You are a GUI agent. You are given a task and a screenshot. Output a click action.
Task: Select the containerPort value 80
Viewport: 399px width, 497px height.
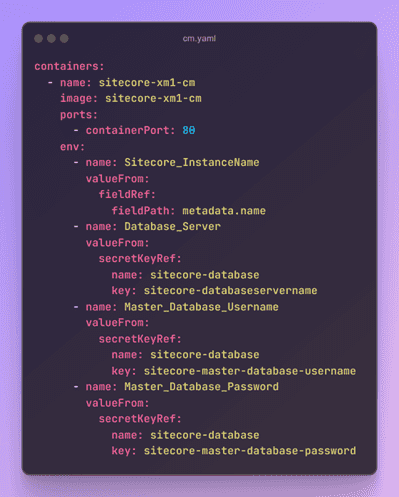[x=189, y=130]
